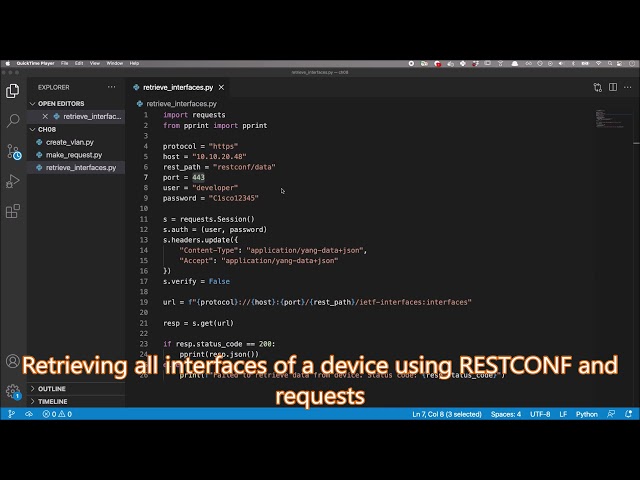
Task: Click Wi-Fi icon in menu bar
Action: point(598,63)
